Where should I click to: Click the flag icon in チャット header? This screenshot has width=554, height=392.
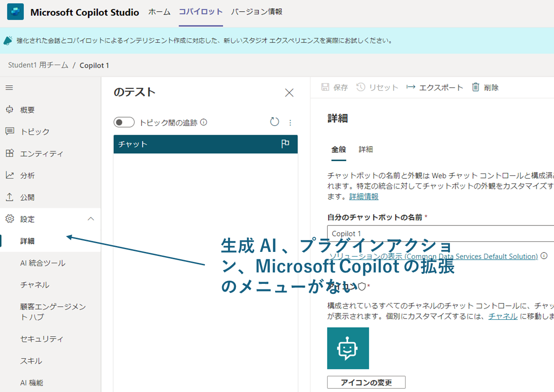[x=285, y=144]
